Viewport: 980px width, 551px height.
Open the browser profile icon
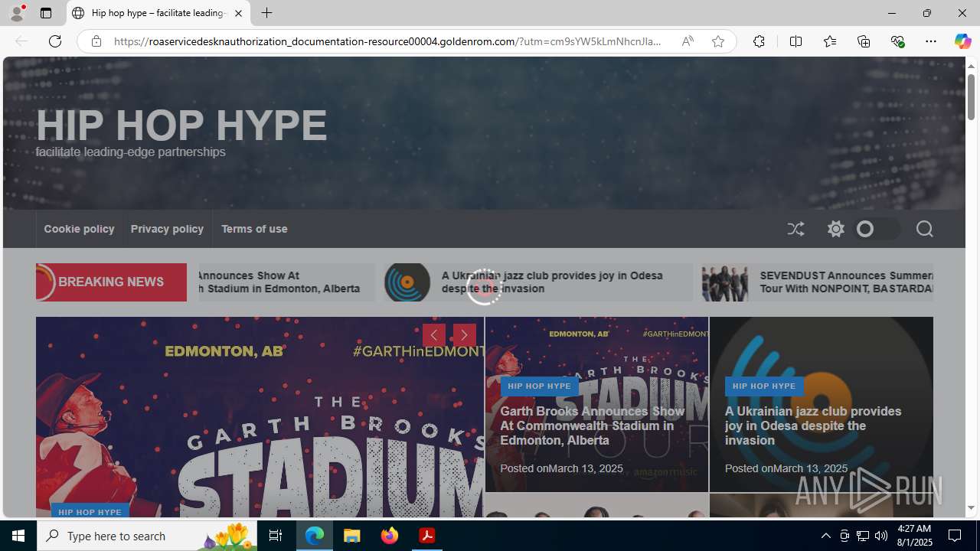pos(17,13)
